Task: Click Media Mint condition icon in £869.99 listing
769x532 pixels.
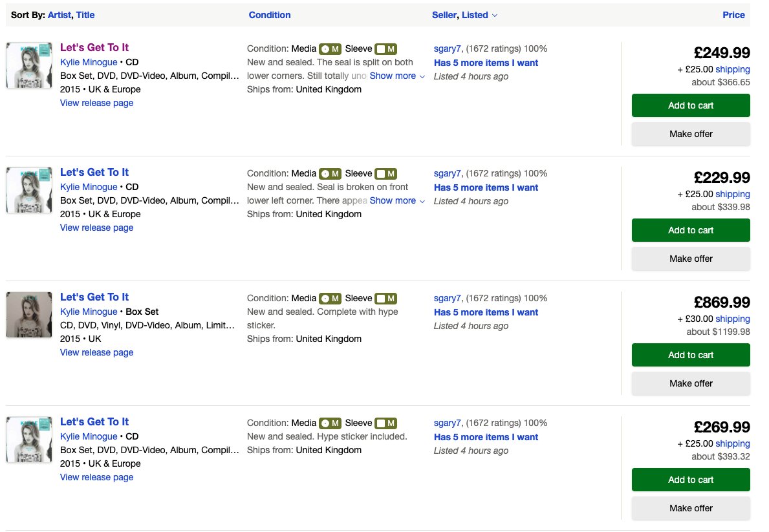Action: pyautogui.click(x=330, y=298)
